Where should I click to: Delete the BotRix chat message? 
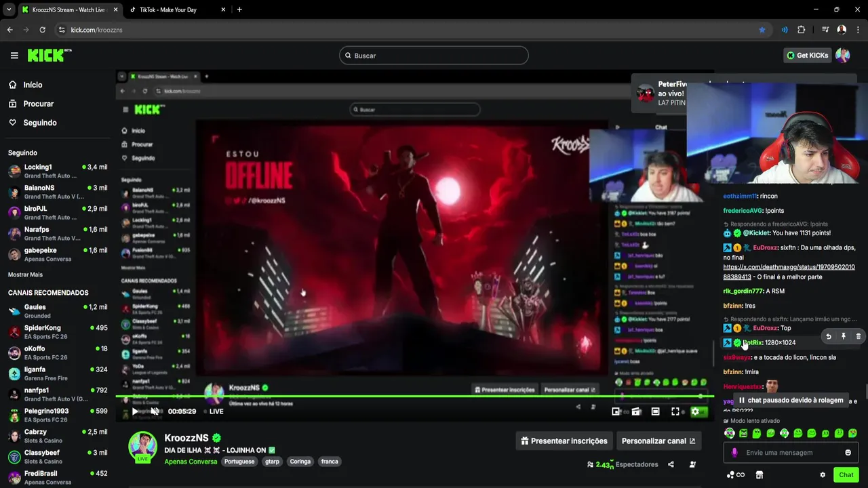tap(859, 336)
